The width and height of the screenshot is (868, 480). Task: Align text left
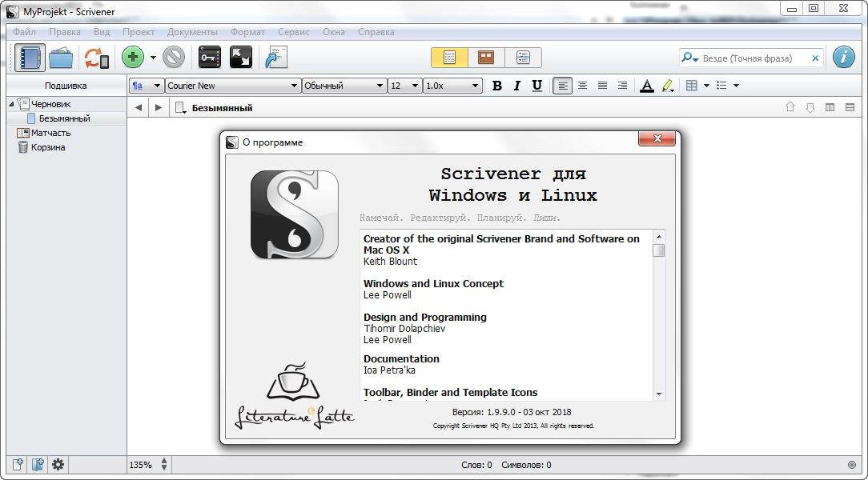pyautogui.click(x=562, y=86)
